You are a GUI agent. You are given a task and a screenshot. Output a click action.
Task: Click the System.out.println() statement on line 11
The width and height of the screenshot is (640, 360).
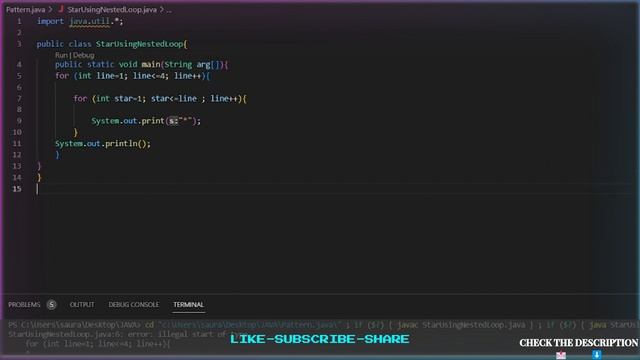103,144
